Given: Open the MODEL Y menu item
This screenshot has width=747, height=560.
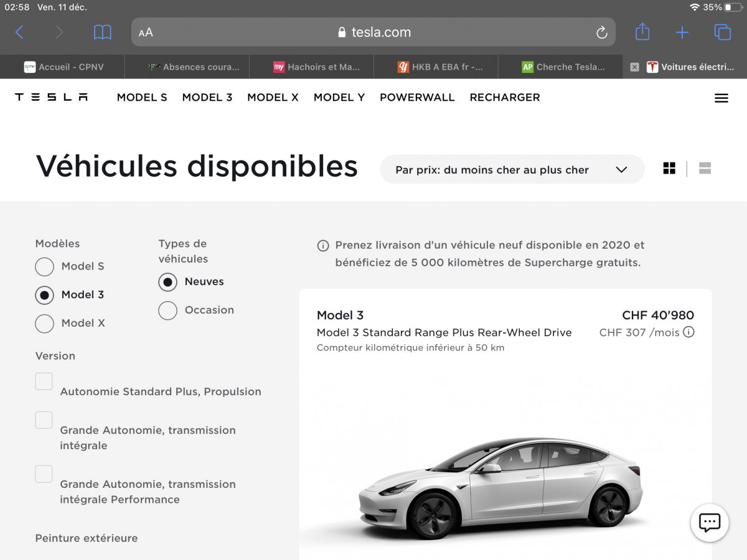Looking at the screenshot, I should [x=339, y=98].
